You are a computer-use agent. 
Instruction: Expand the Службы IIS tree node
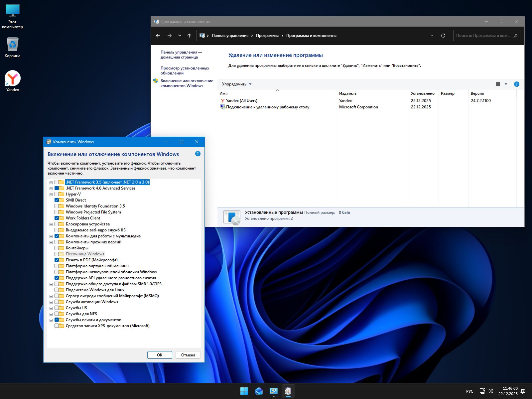51,308
